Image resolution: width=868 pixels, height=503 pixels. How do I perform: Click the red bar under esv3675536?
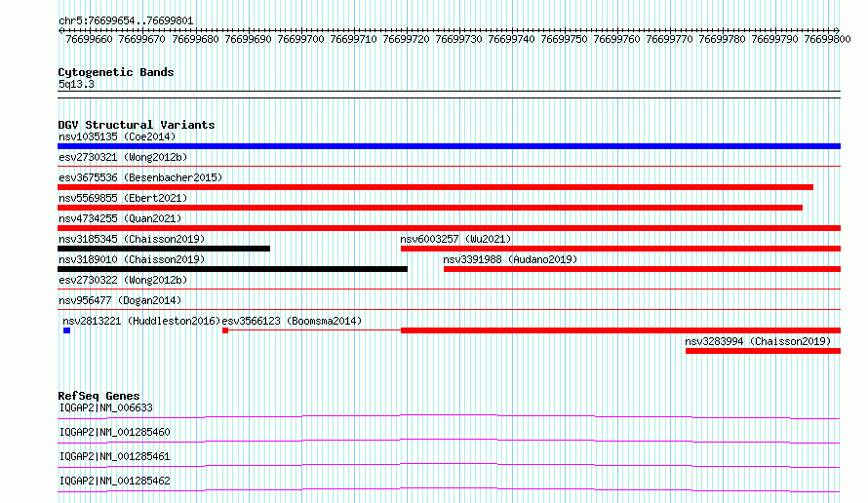click(x=435, y=187)
